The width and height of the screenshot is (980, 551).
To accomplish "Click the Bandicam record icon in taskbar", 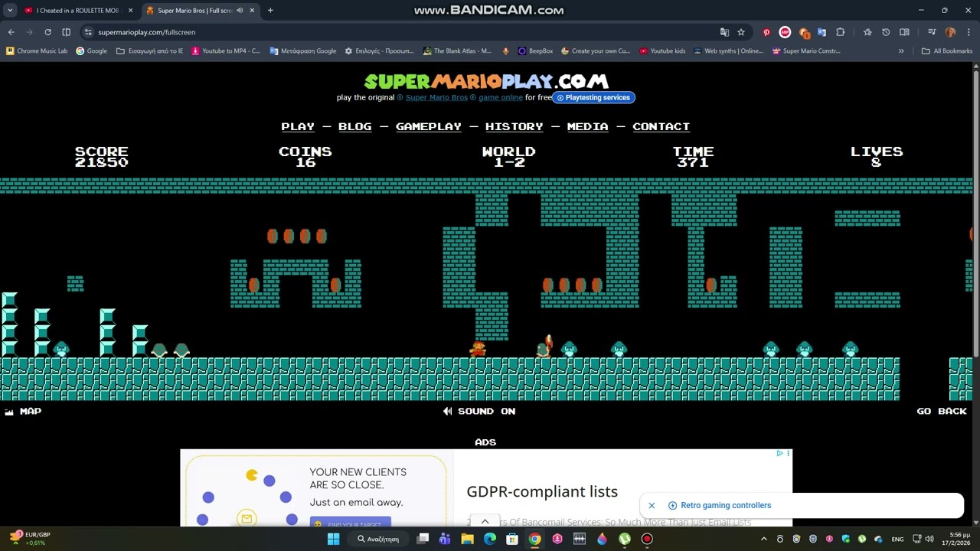I will (647, 539).
